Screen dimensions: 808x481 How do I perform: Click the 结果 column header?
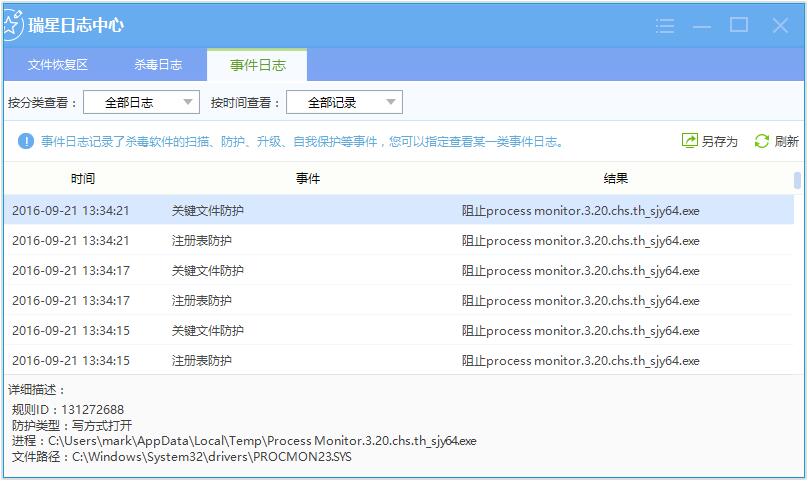(616, 178)
